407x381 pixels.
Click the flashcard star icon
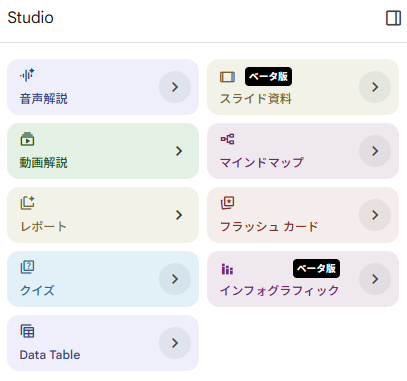(x=227, y=203)
